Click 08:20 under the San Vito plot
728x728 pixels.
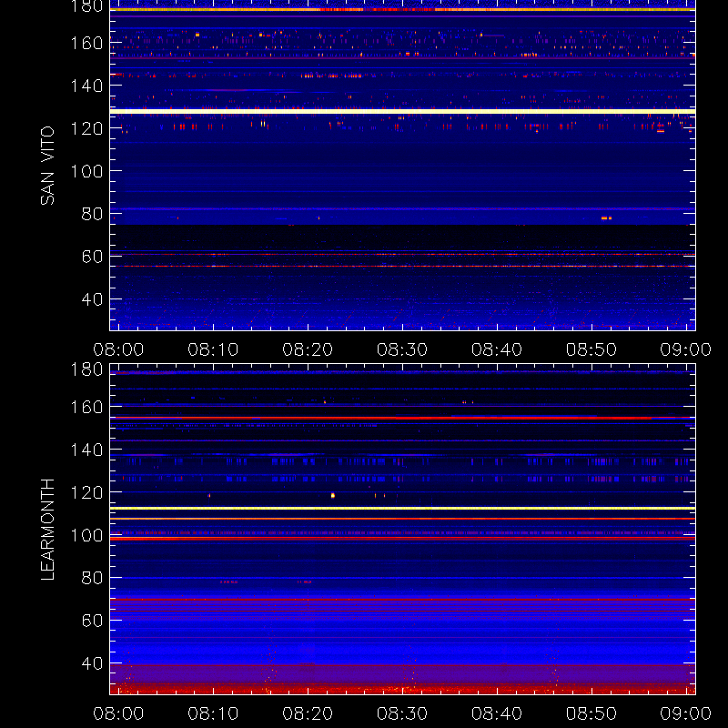point(308,349)
